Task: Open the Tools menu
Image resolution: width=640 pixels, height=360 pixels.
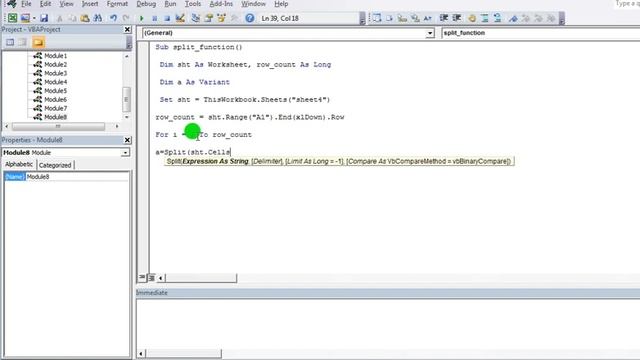Action: tap(193, 4)
